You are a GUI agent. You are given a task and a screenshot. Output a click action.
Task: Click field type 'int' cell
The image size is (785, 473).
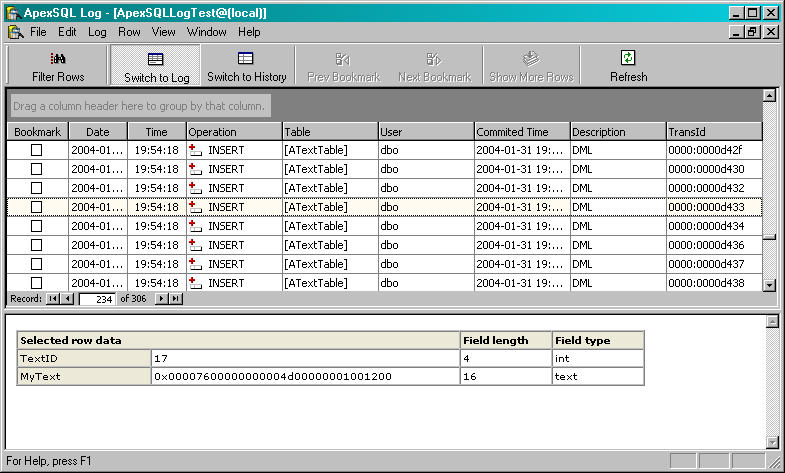click(598, 358)
